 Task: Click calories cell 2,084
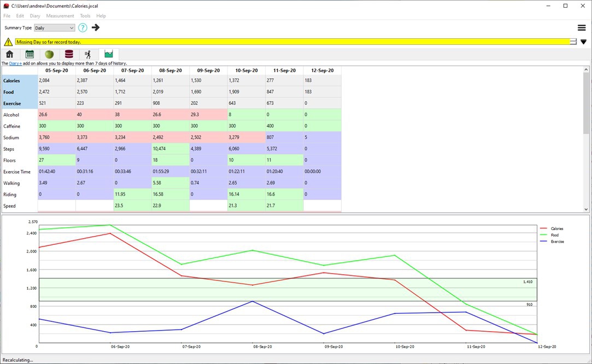(57, 80)
